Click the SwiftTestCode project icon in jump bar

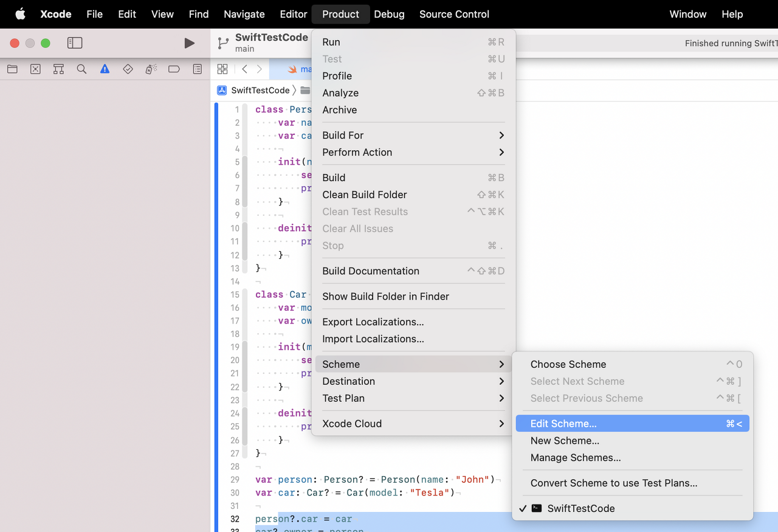(222, 91)
